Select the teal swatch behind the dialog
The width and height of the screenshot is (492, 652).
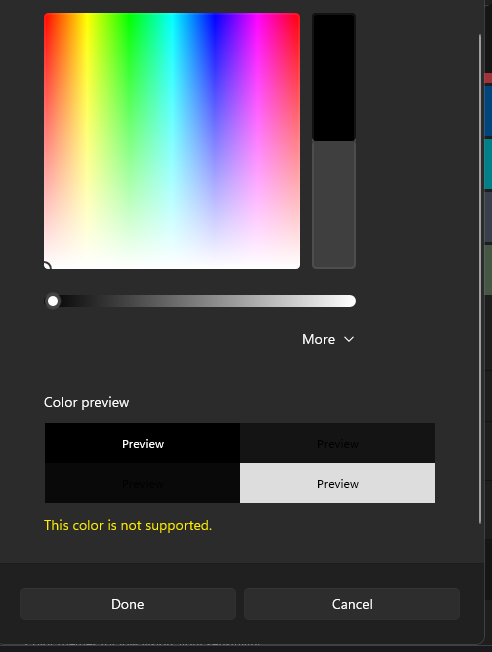(488, 164)
